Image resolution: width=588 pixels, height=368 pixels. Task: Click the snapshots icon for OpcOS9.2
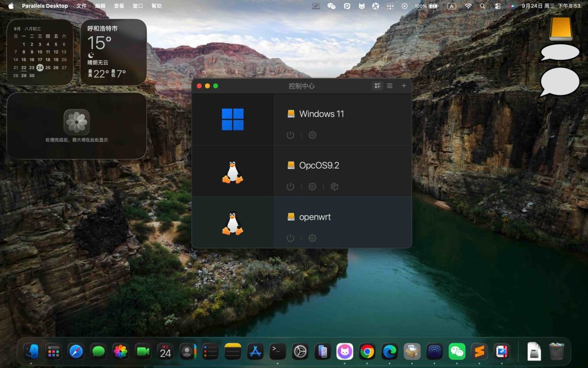(335, 187)
